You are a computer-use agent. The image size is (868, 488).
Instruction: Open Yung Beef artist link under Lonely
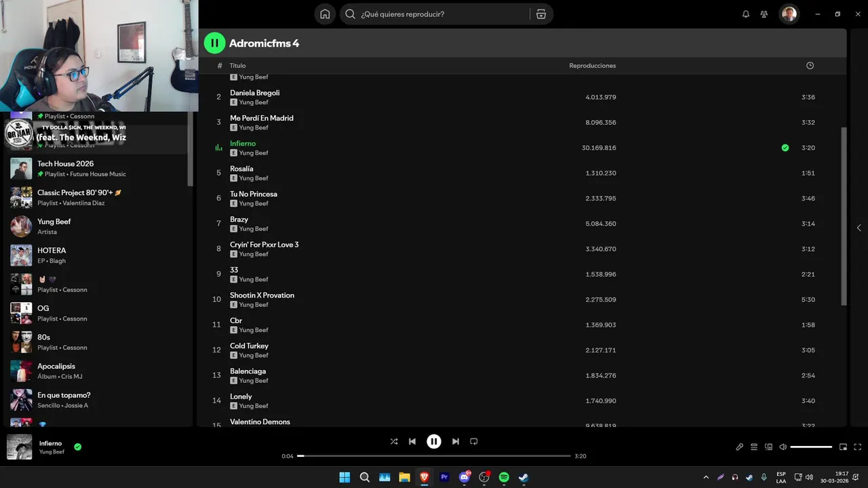click(254, 406)
